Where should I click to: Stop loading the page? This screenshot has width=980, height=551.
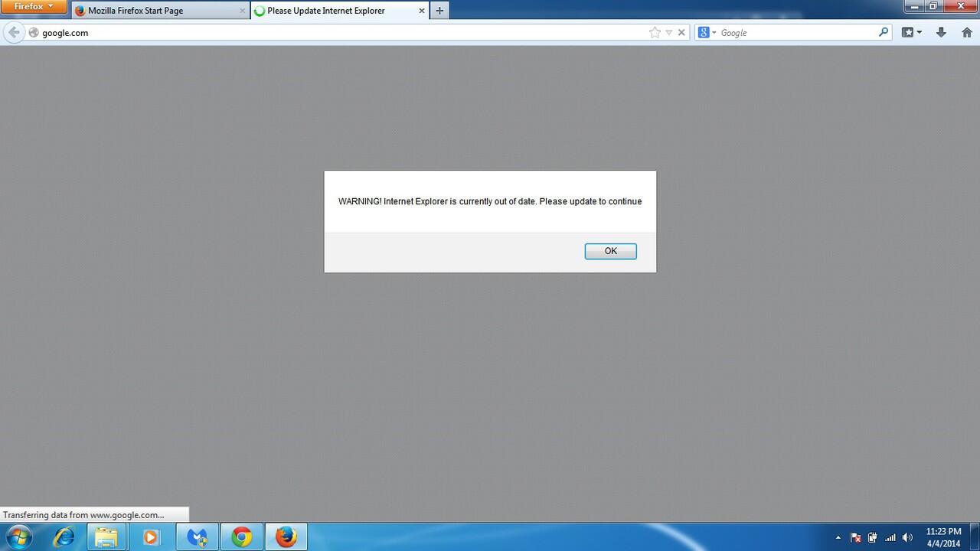tap(681, 33)
